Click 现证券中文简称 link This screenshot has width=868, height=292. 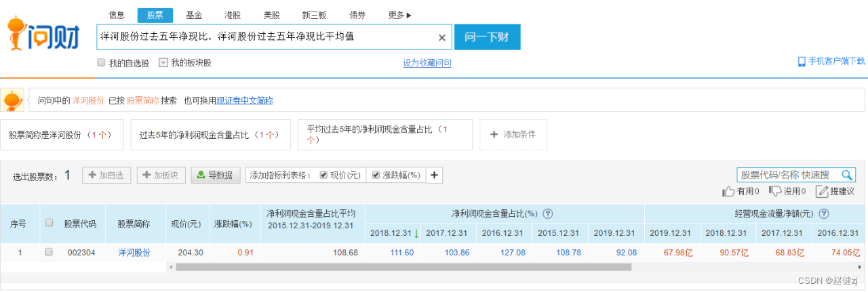coord(245,100)
